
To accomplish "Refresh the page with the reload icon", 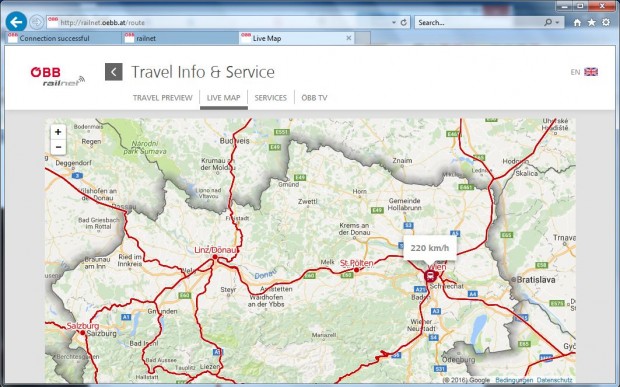I will tap(404, 23).
